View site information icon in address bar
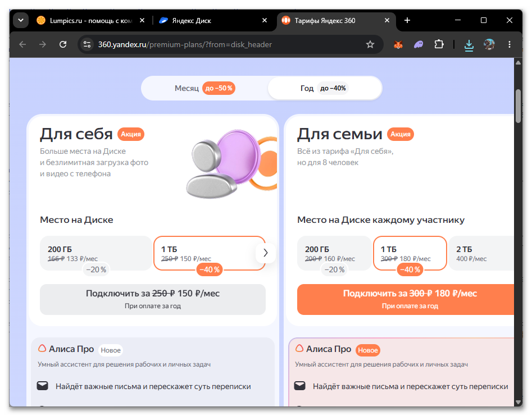532x416 pixels. pos(87,44)
